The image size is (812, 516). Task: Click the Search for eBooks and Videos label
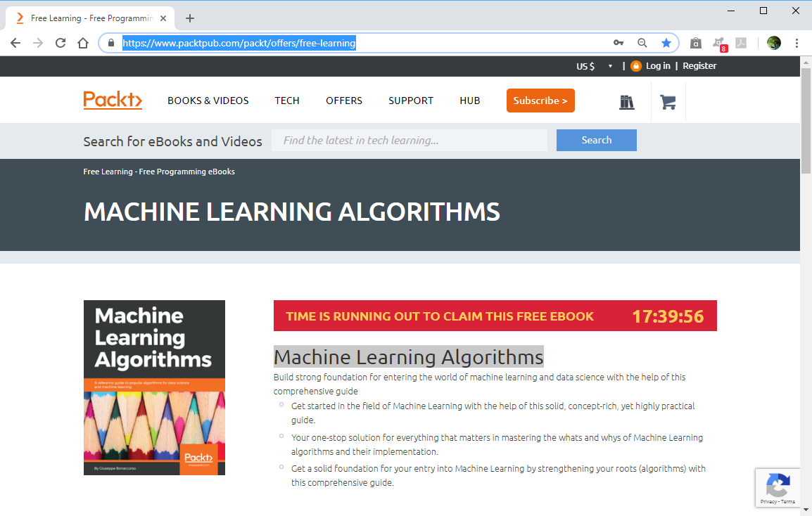click(x=172, y=141)
